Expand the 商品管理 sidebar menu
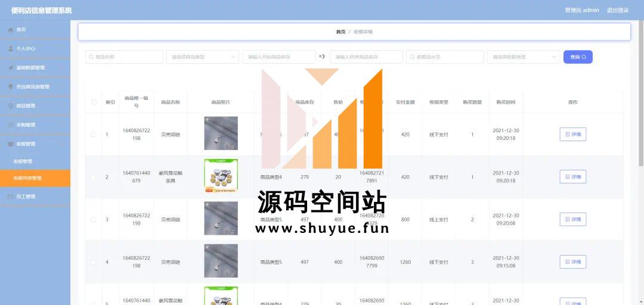Image resolution: width=644 pixels, height=305 pixels. coord(35,106)
